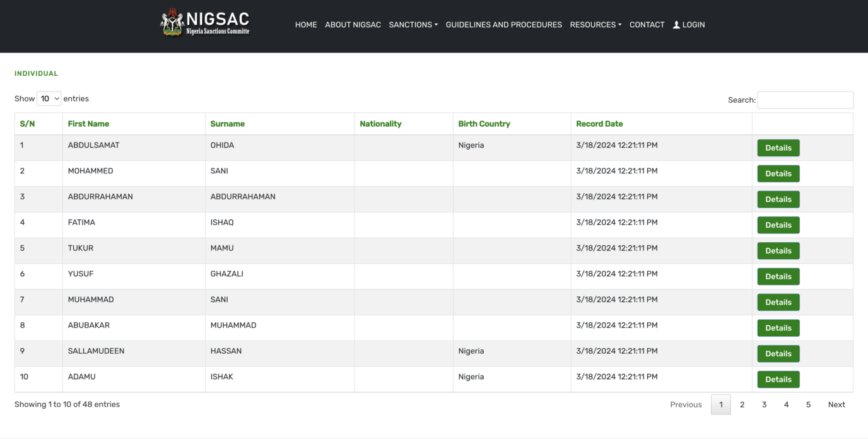
Task: Open details for Tukur Mamu
Action: click(778, 251)
